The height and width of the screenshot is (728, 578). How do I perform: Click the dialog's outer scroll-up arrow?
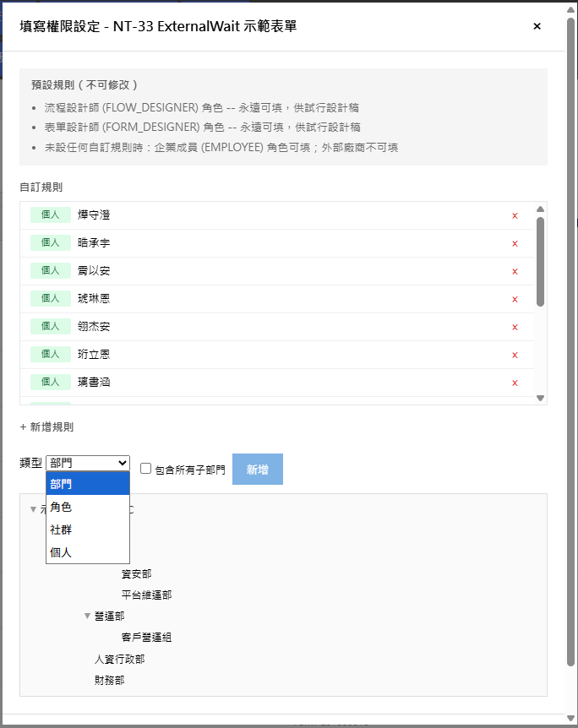pyautogui.click(x=571, y=9)
